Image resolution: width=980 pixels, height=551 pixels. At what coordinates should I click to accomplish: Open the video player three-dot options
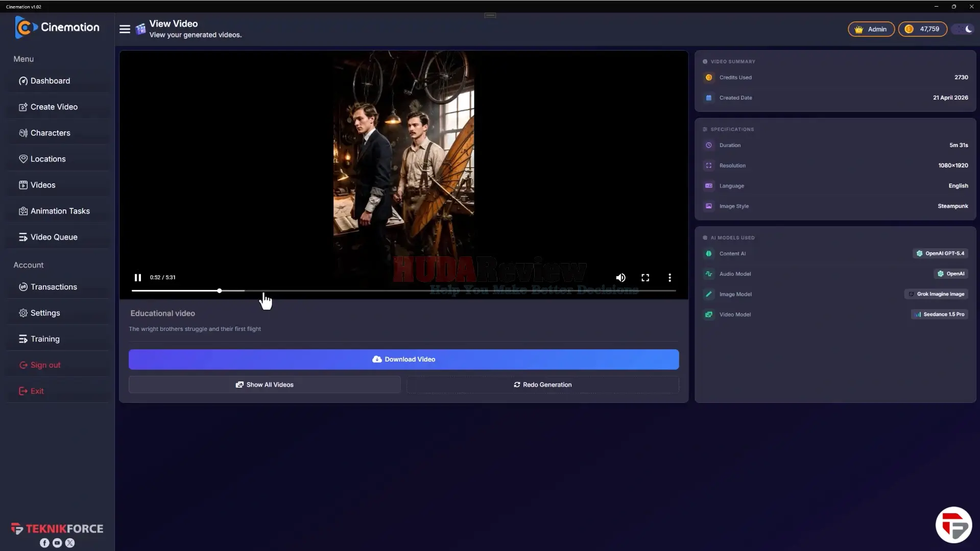pos(670,277)
